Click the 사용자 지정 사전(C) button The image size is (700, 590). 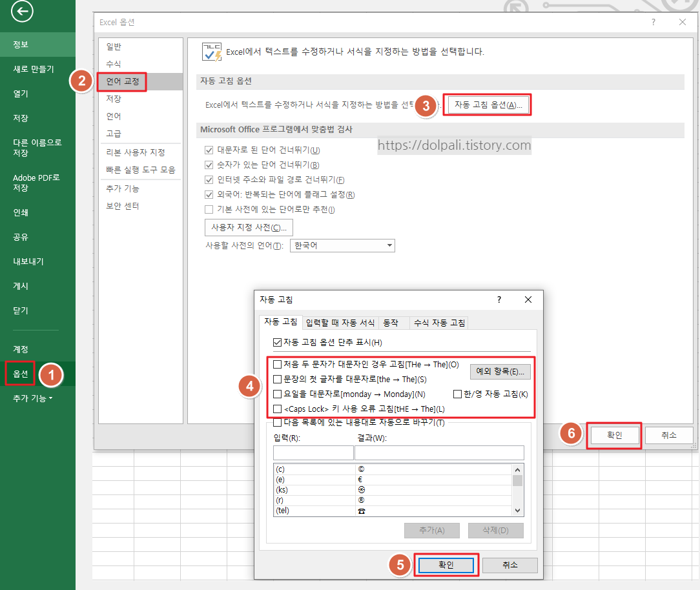pos(249,227)
